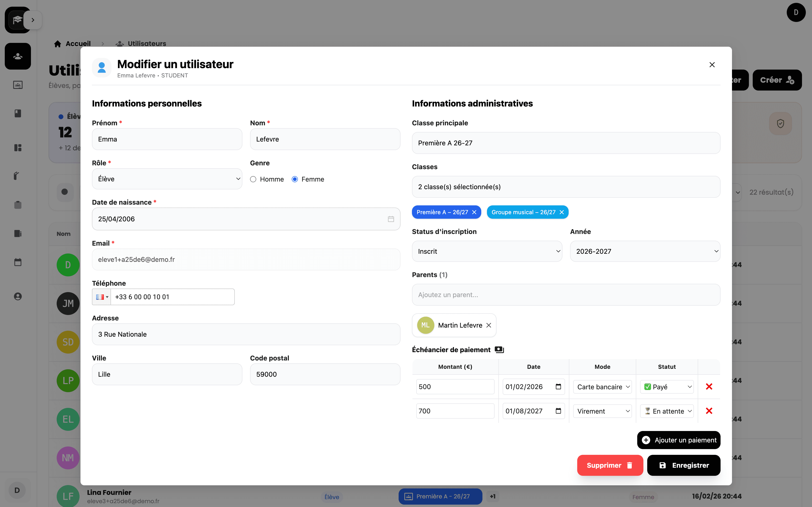Click Ajouter un paiement button
Viewport: 812px width, 507px height.
[679, 440]
